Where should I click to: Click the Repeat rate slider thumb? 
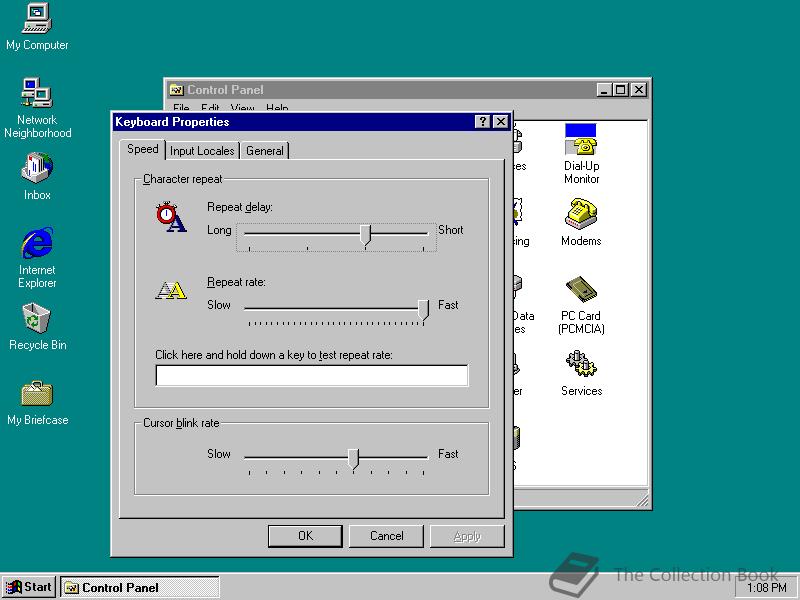click(x=423, y=310)
